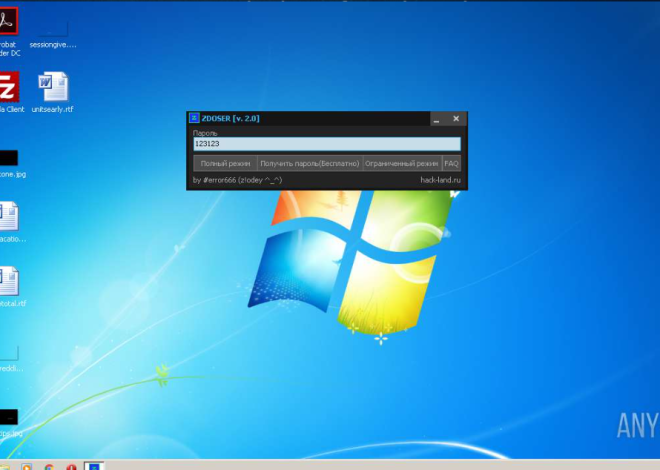Open the FAQ button in ZDOSER

click(x=451, y=163)
